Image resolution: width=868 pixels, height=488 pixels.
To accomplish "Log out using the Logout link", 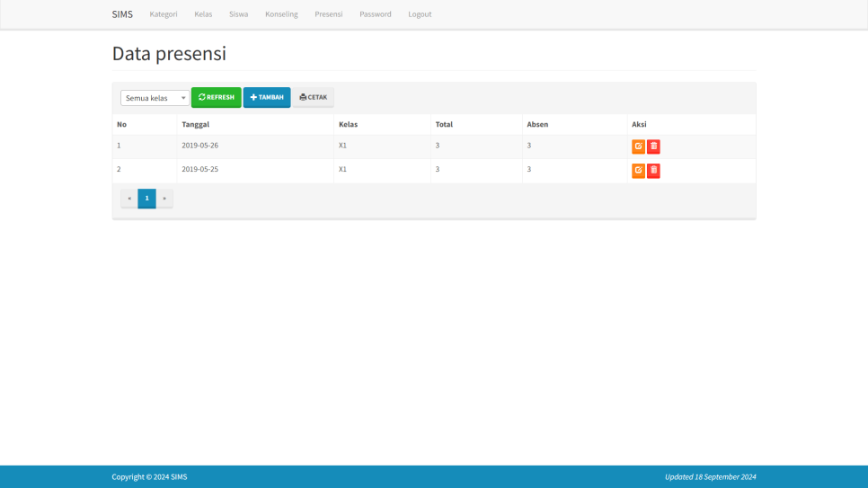I will point(420,14).
